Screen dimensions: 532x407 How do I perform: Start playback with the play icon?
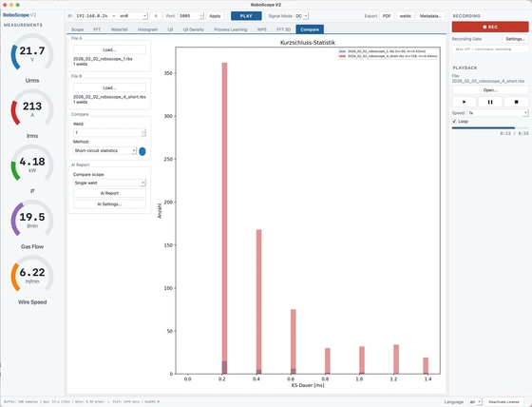point(464,102)
